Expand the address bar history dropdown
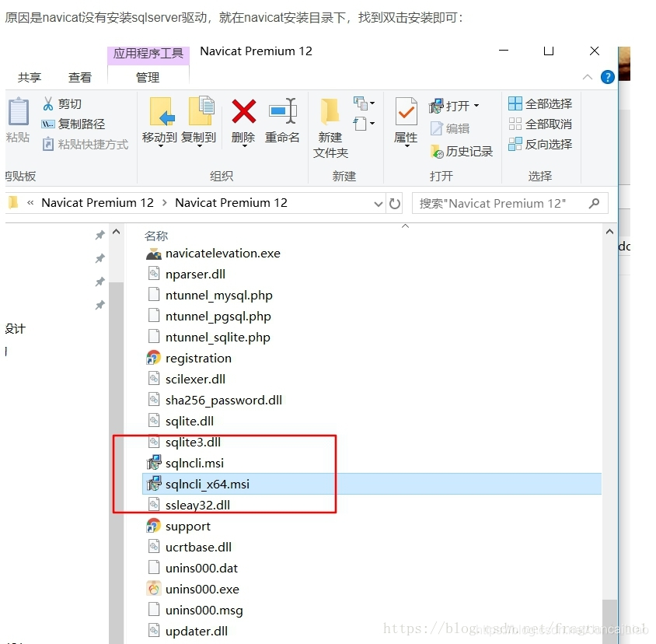Screen dimensions: 656x644 pos(379,205)
